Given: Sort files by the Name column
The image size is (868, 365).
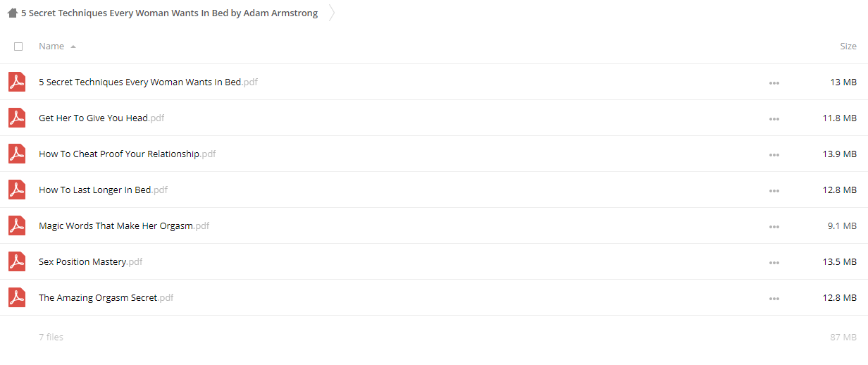Looking at the screenshot, I should (51, 46).
